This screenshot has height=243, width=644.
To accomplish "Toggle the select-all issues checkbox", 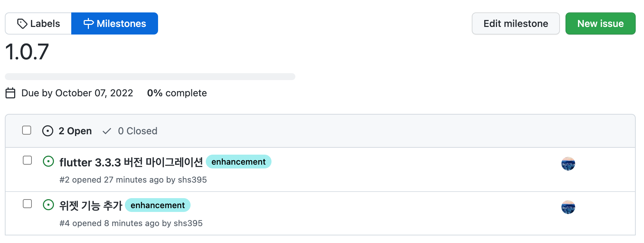I will pyautogui.click(x=27, y=130).
